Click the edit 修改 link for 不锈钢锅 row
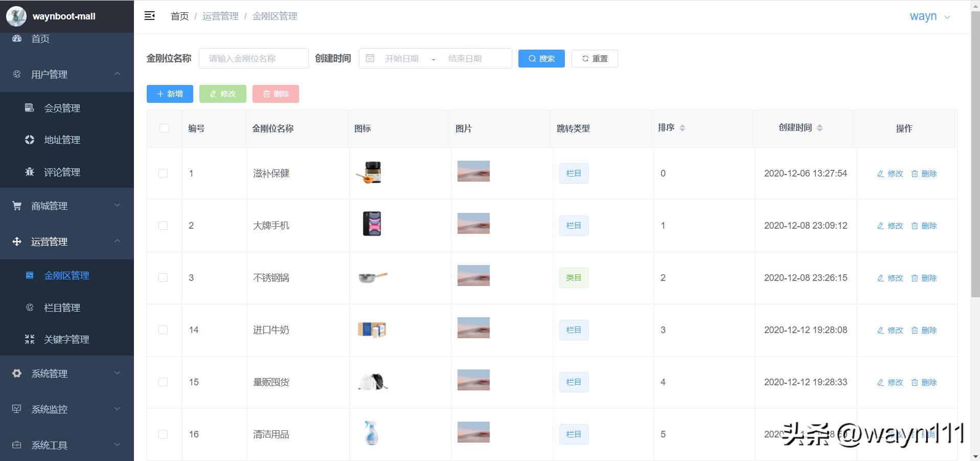Viewport: 980px width, 461px height. point(890,278)
